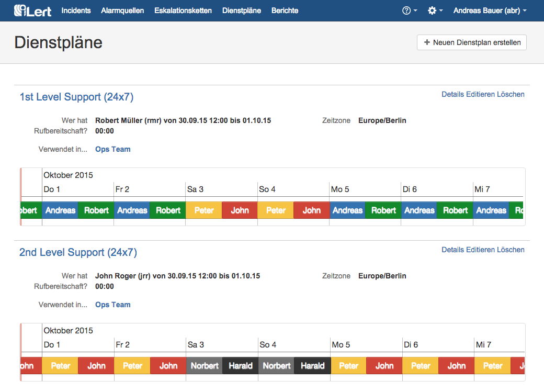The height and width of the screenshot is (392, 544).
Task: Open the gear settings dropdown caret
Action: [x=441, y=10]
